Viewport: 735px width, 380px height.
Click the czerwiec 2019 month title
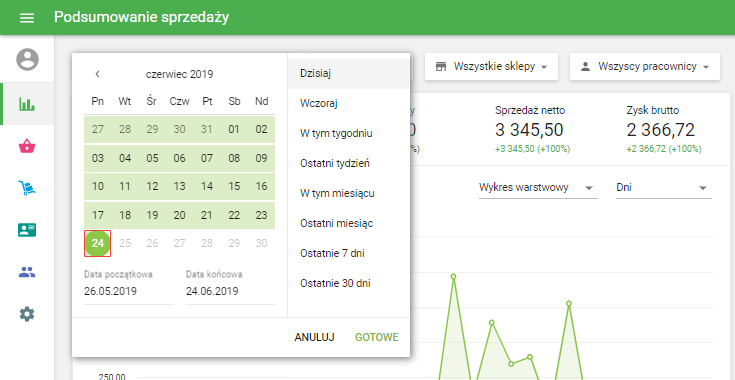pos(180,74)
